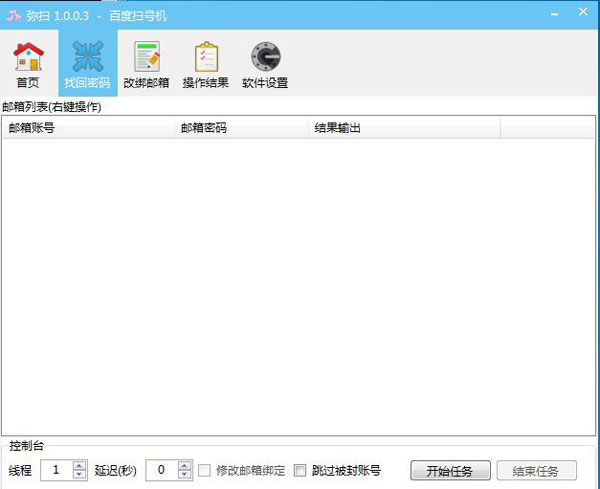Click the 结束任务 button
This screenshot has width=600, height=489.
click(536, 470)
